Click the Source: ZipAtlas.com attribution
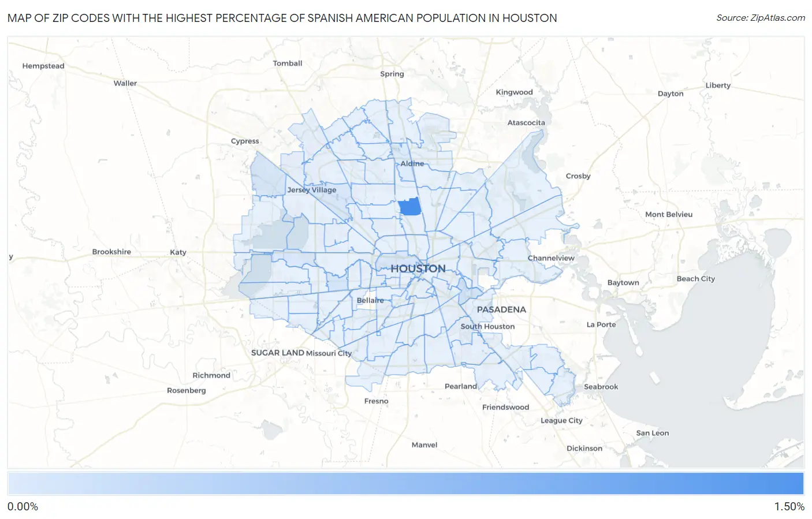Viewport: 812px width, 519px height. coord(761,18)
